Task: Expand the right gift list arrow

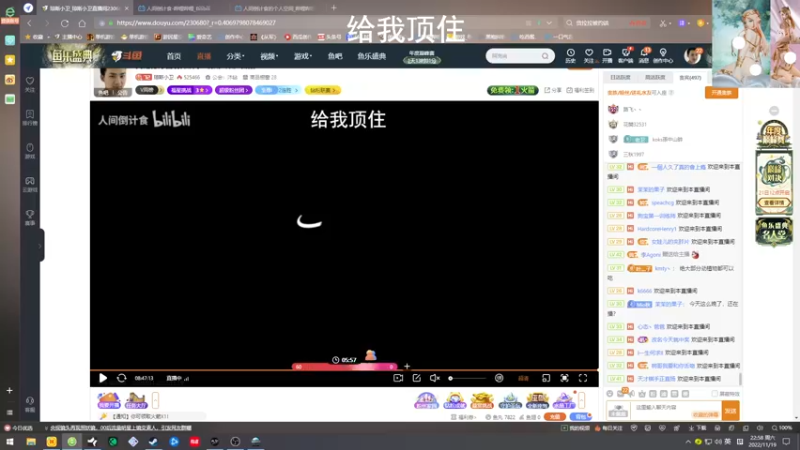Action: pos(581,400)
